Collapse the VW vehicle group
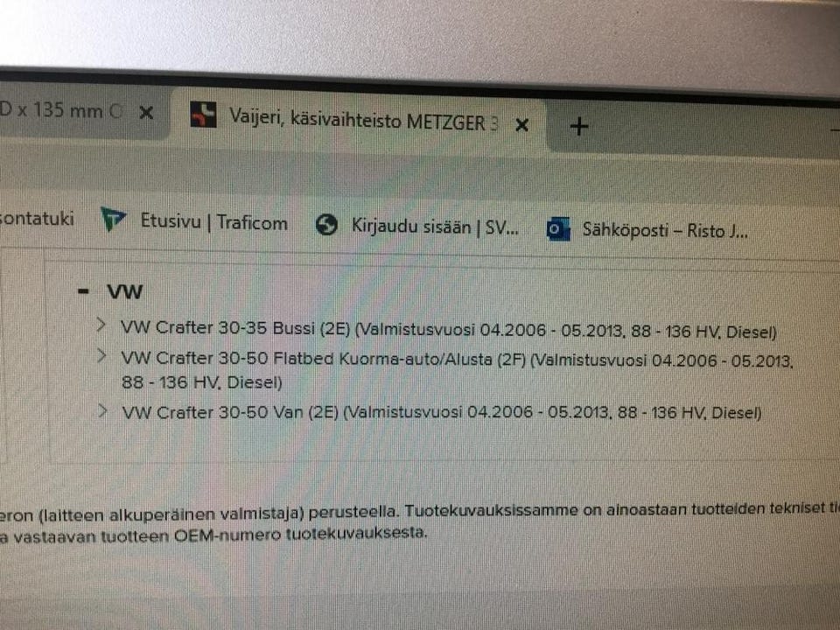Screen dimensions: 840x630 [x=83, y=290]
